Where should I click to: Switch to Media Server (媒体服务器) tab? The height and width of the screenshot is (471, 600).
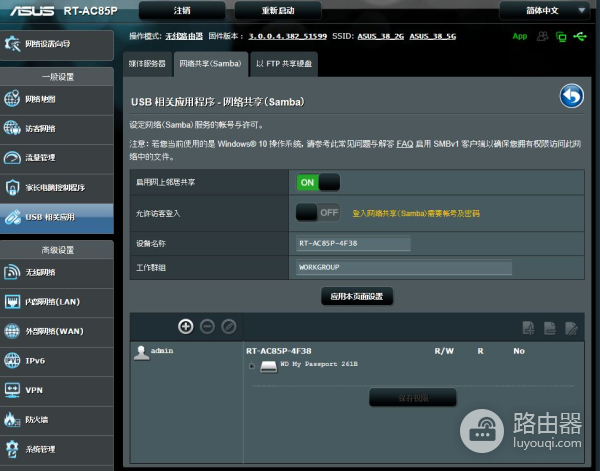tap(147, 64)
